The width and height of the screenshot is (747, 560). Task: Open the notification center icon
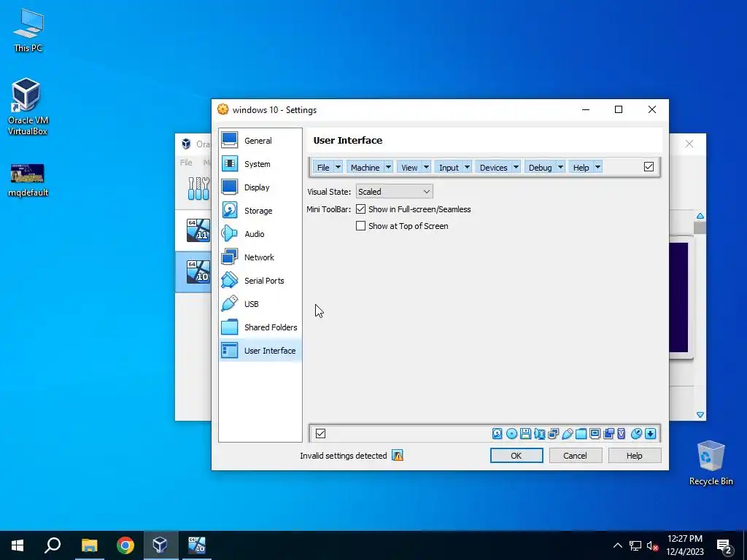click(724, 545)
